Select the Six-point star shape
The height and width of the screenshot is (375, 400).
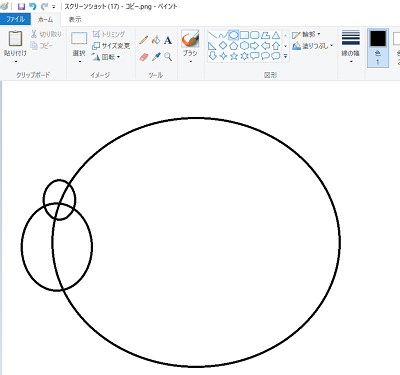tap(244, 56)
